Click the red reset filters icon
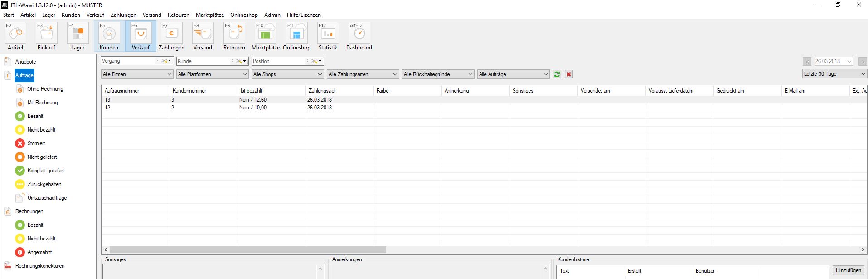Screen dimensions: 868x279 [569, 74]
